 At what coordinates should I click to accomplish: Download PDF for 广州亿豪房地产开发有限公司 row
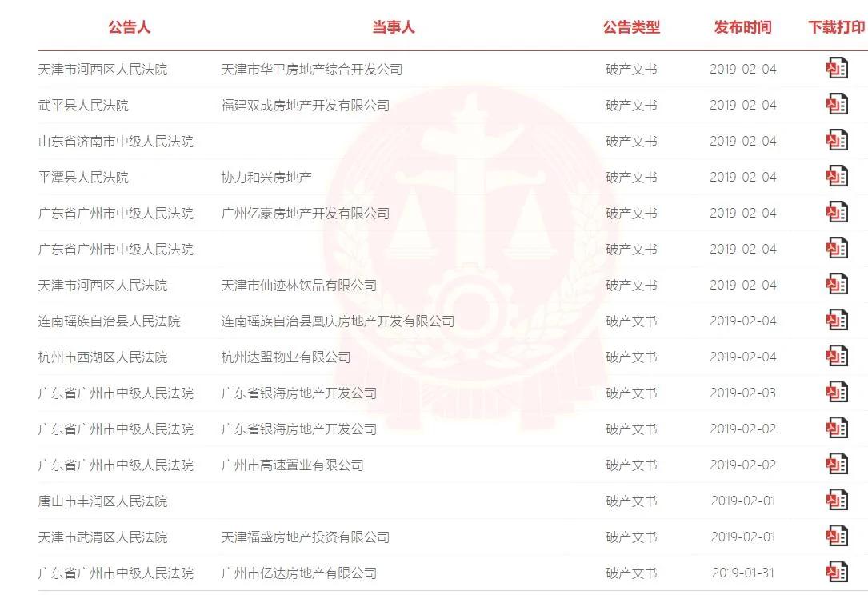(837, 212)
